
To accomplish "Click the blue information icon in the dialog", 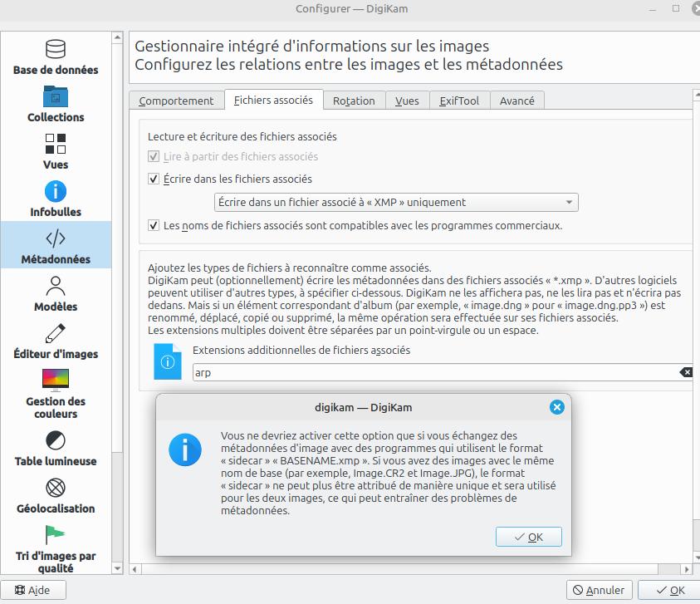I will click(185, 449).
